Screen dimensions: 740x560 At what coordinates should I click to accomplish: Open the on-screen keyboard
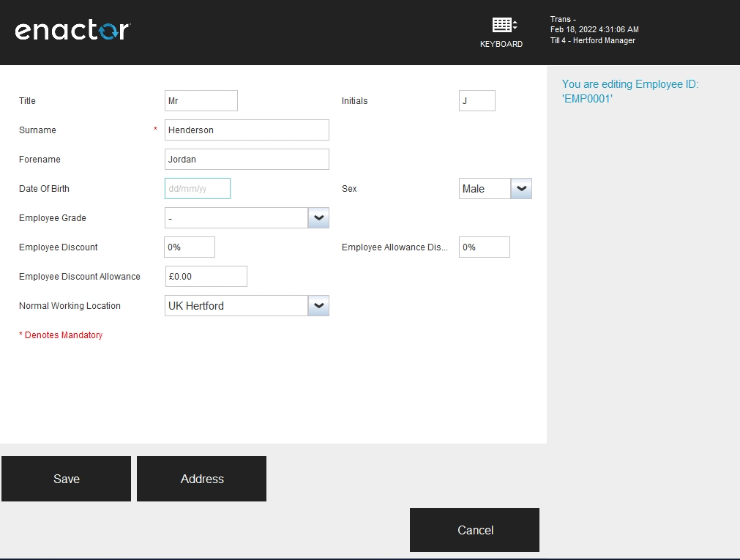coord(502,29)
